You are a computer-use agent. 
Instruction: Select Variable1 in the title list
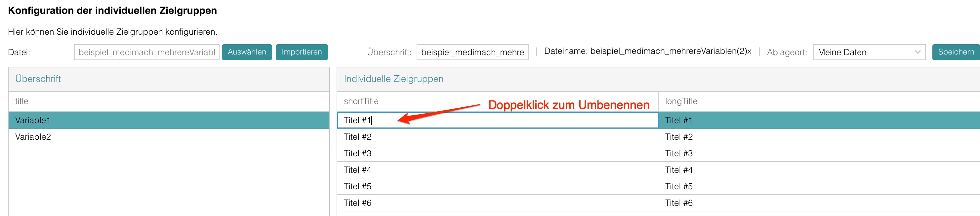coord(169,120)
